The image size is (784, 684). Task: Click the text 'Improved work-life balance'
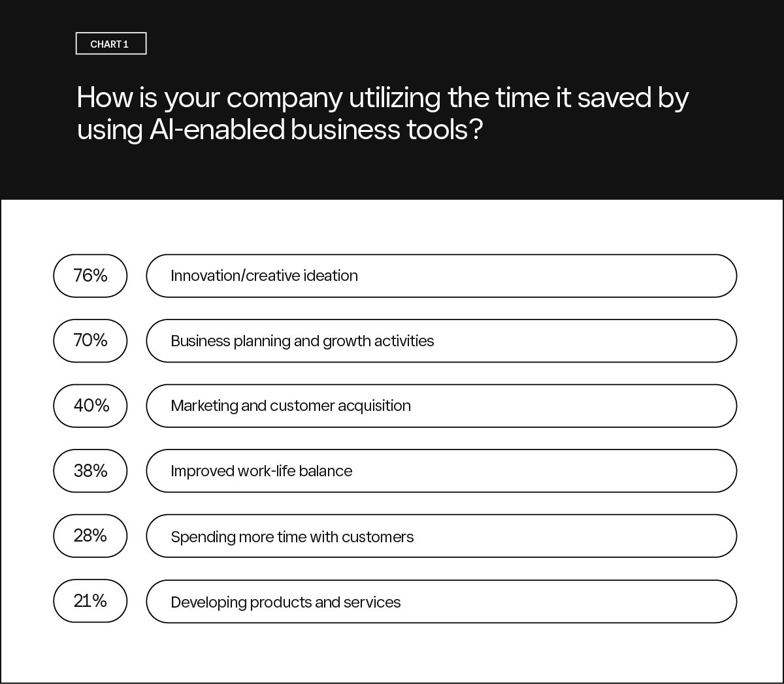261,471
